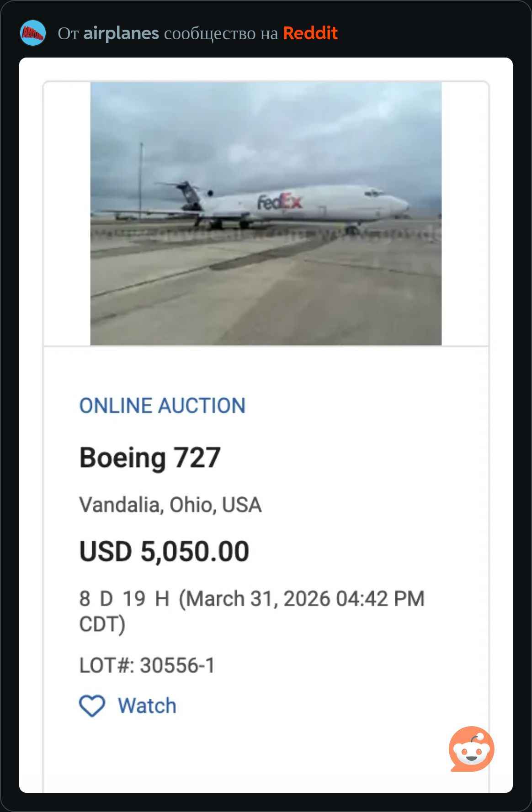
Task: Click the Reddit Snoo mascot icon
Action: (x=471, y=749)
